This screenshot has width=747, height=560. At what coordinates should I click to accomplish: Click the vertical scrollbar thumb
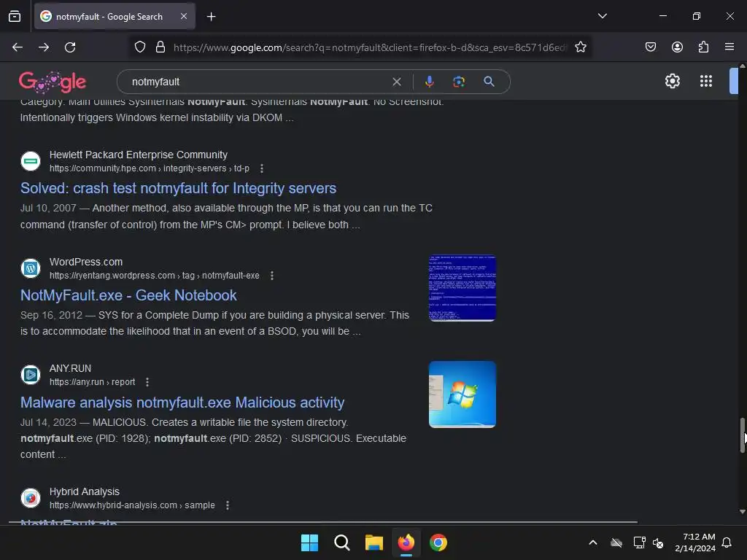pyautogui.click(x=742, y=435)
